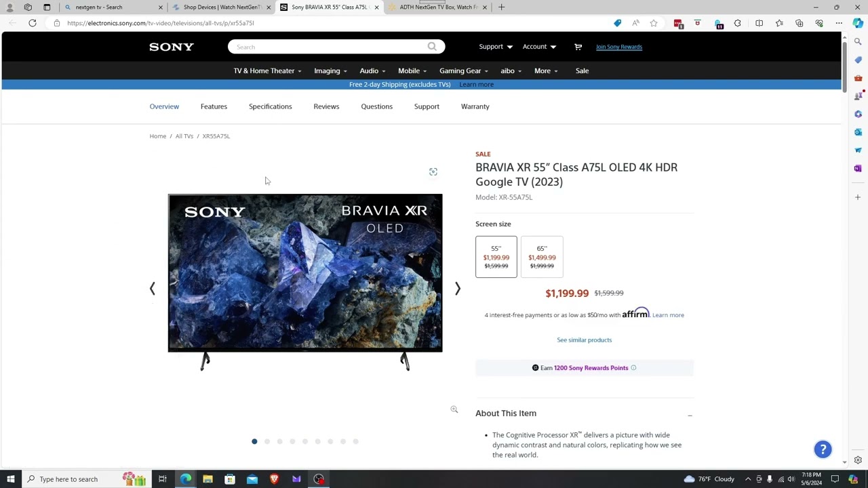868x488 pixels.
Task: Switch to Features product tab
Action: 214,106
